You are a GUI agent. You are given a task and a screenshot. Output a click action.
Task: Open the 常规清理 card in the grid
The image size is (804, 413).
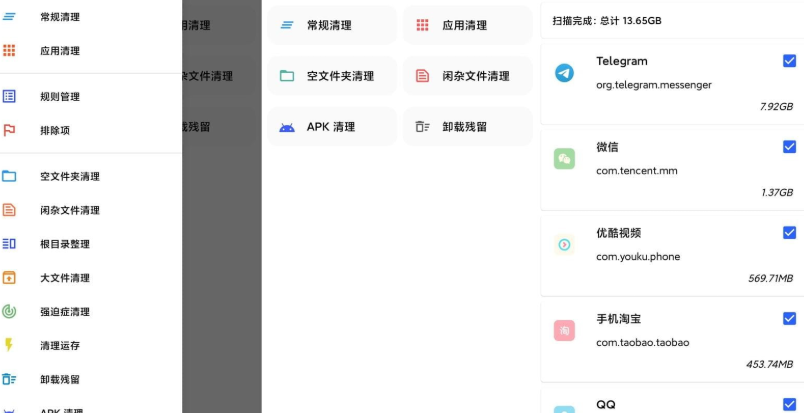tap(332, 25)
